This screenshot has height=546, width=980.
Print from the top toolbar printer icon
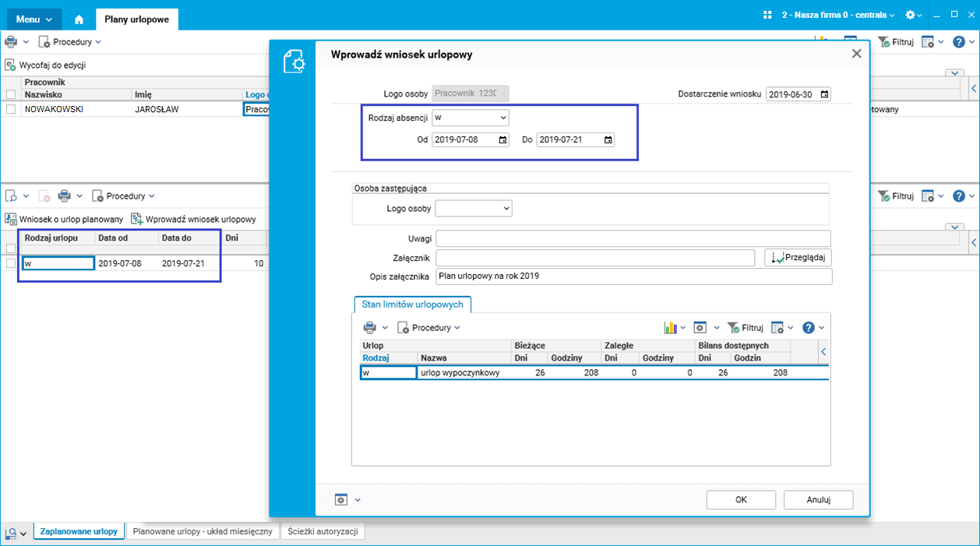tap(11, 42)
